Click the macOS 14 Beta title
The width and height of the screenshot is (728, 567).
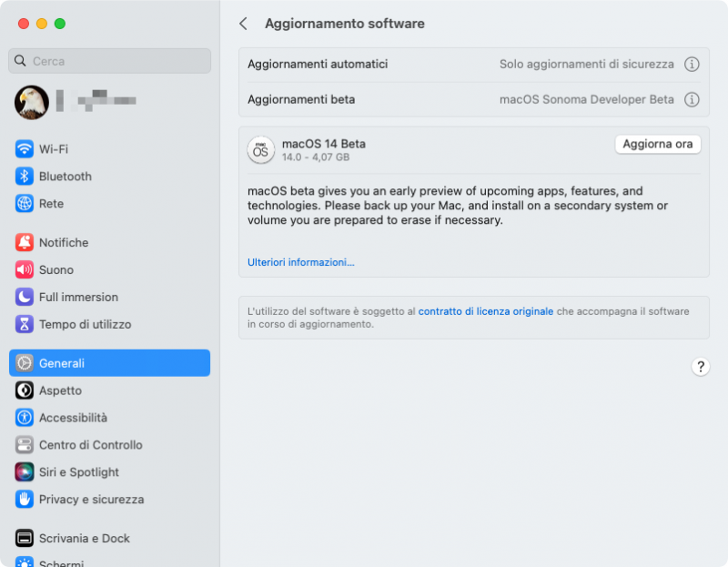click(324, 144)
